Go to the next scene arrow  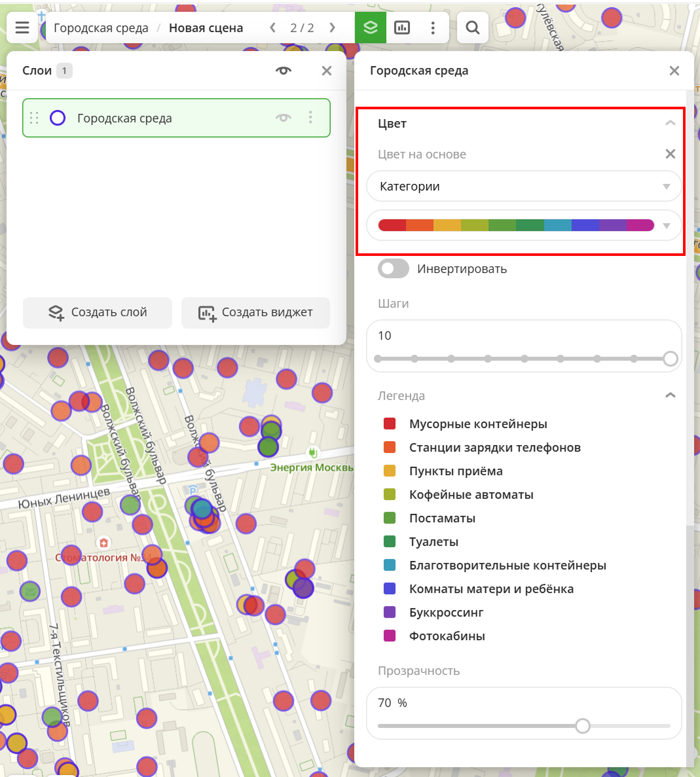click(x=333, y=27)
